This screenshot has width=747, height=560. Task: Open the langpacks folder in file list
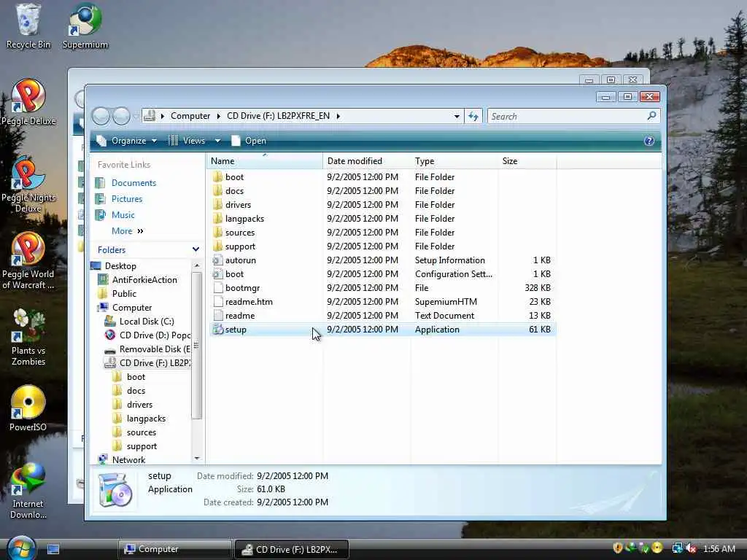(x=382, y=219)
